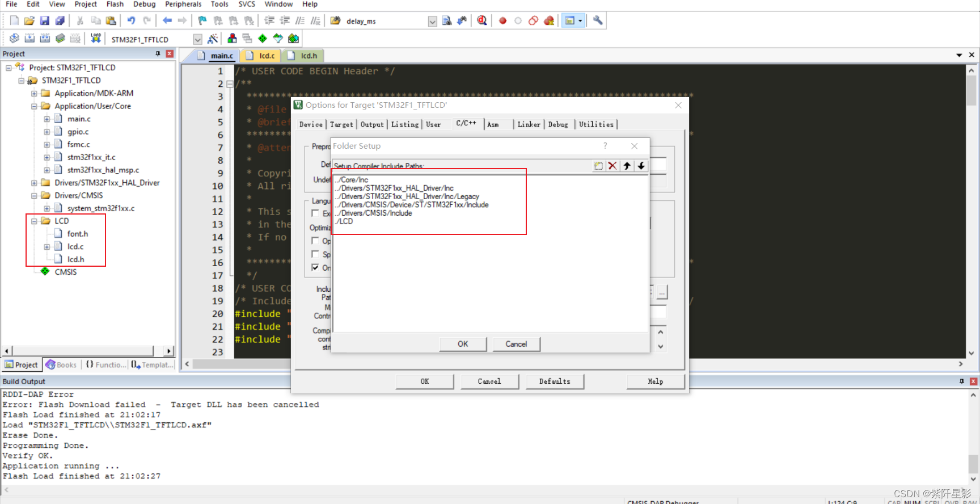This screenshot has height=504, width=980.
Task: Select the ../Core/Inc include path entry
Action: pos(352,180)
